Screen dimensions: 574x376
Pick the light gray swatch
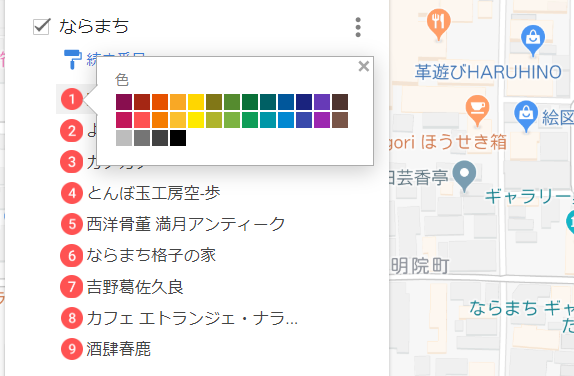coord(124,138)
